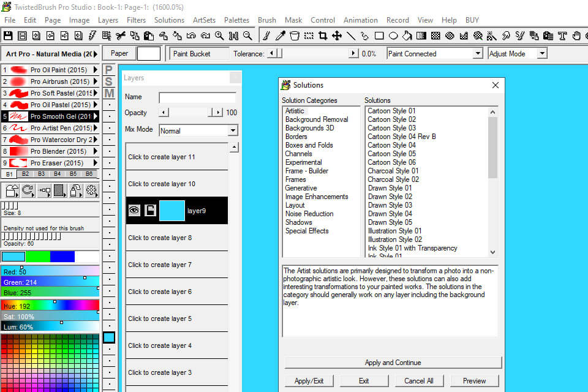The width and height of the screenshot is (588, 392).
Task: Select Special Effects solution category
Action: point(307,231)
